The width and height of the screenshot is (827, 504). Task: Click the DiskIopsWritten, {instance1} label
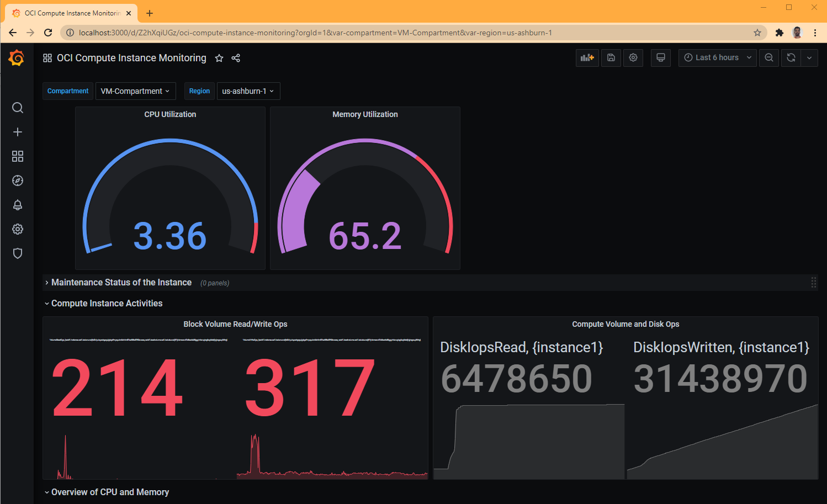[721, 347]
